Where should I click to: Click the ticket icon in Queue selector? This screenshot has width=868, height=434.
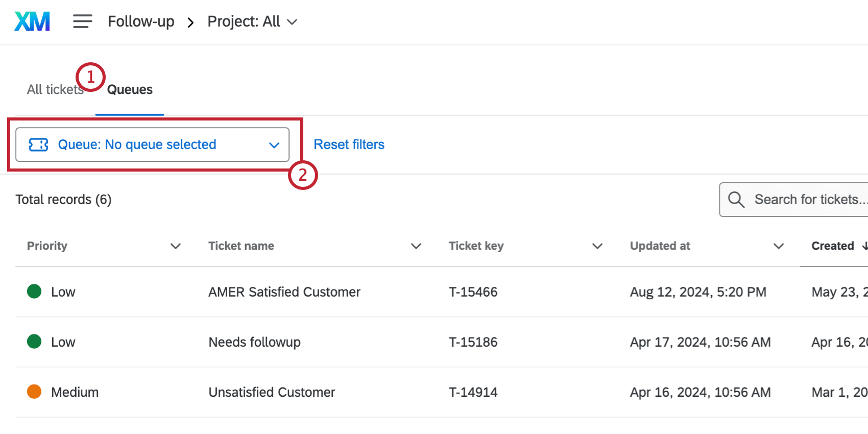pos(39,145)
